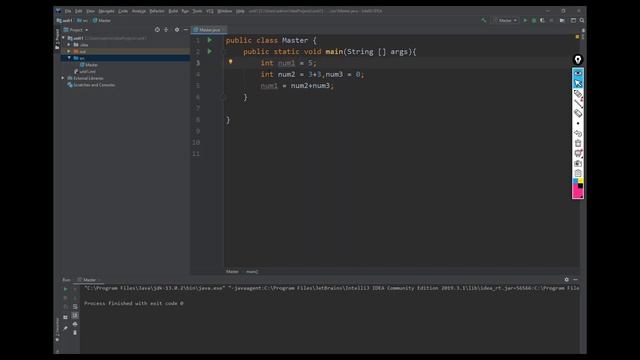Click Master in the editor bottom breadcrumb

232,271
